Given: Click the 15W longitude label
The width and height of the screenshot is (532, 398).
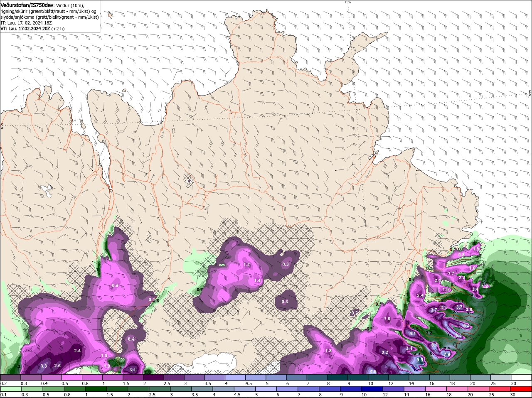Looking at the screenshot, I should [x=348, y=2].
